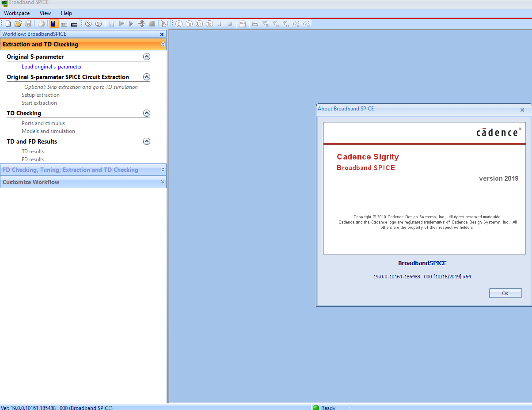Click the circled Ct toolbar icon
The width and height of the screenshot is (532, 410).
tap(199, 23)
